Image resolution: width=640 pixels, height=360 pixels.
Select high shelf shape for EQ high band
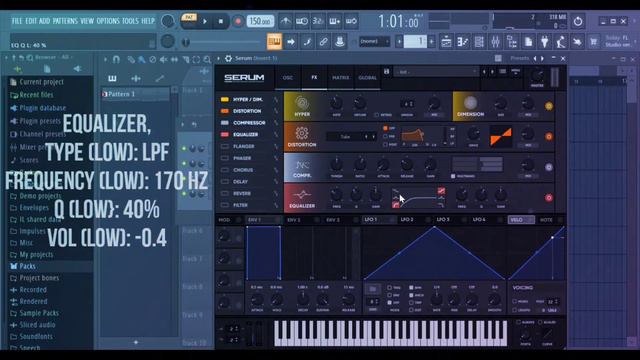pyautogui.click(x=441, y=191)
